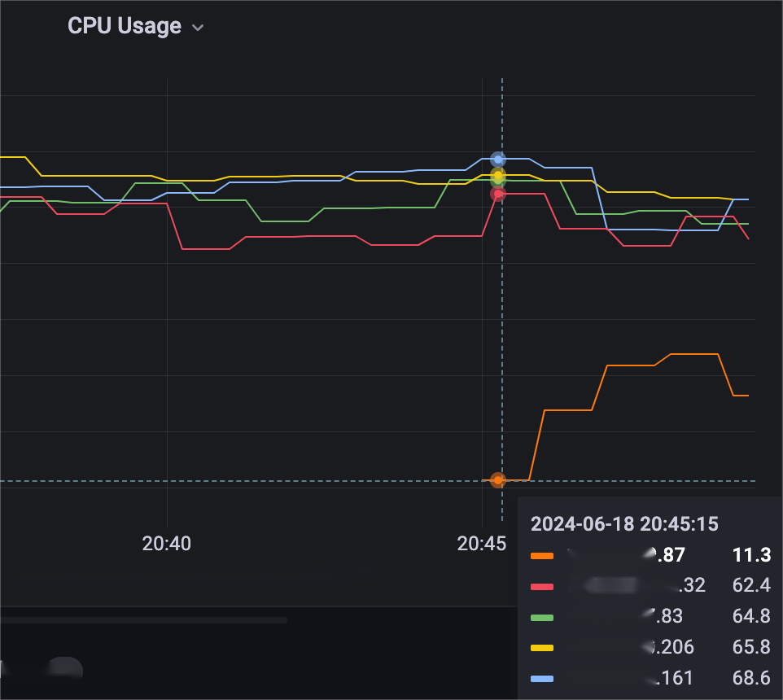Click the 11.3 value in the tooltip
The width and height of the screenshot is (783, 700).
(751, 555)
